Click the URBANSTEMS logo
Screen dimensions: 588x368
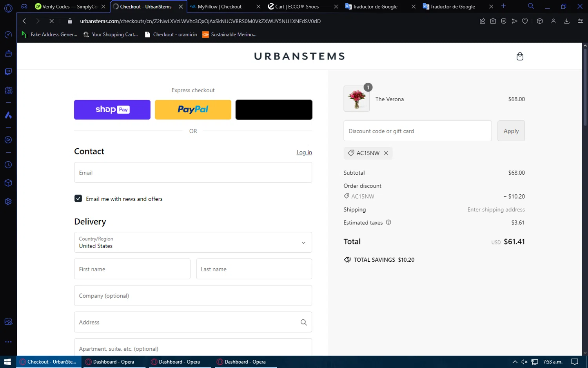pyautogui.click(x=299, y=56)
